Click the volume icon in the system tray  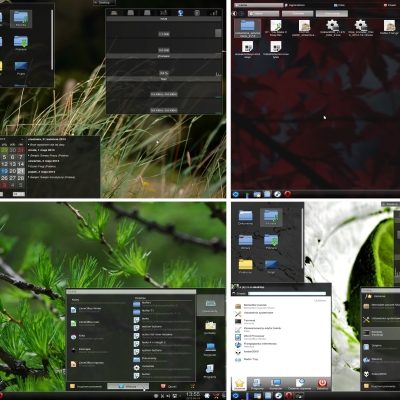tap(167, 396)
